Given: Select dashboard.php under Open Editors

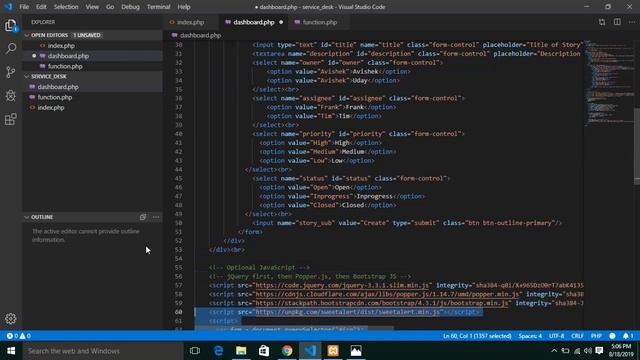Looking at the screenshot, I should point(68,56).
